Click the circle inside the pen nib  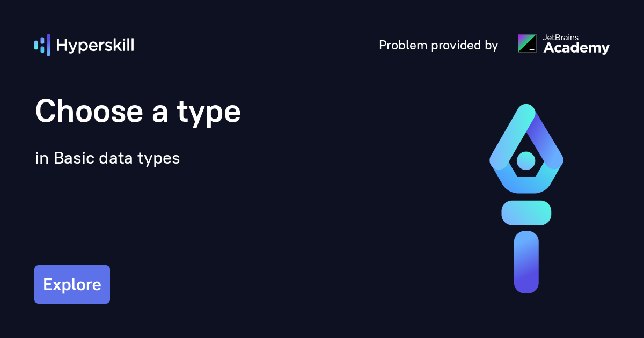pyautogui.click(x=526, y=160)
